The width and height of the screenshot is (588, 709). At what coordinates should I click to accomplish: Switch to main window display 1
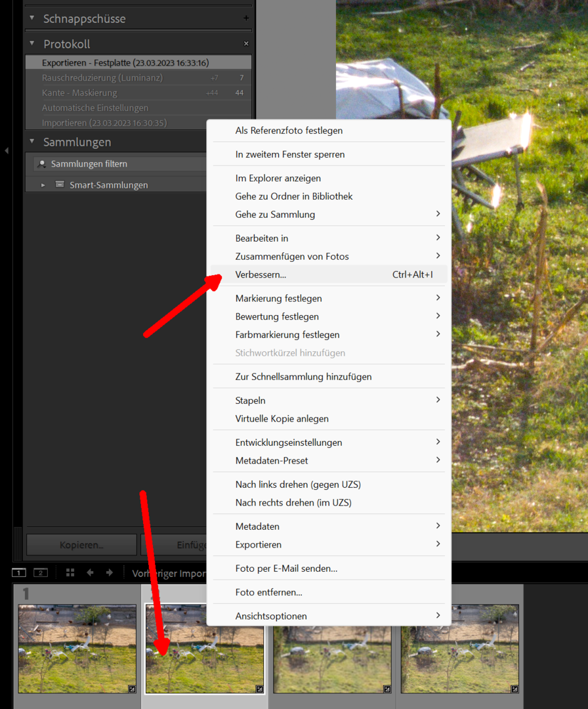pyautogui.click(x=19, y=572)
